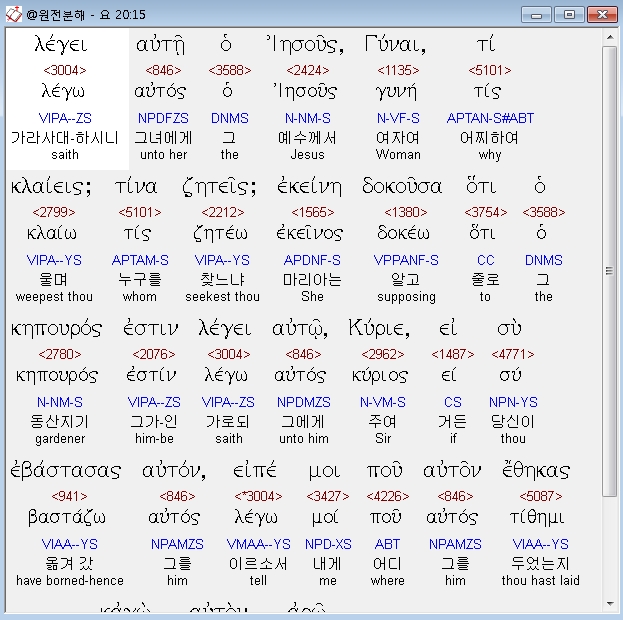Click the parsing code NPN-YS

tap(513, 402)
